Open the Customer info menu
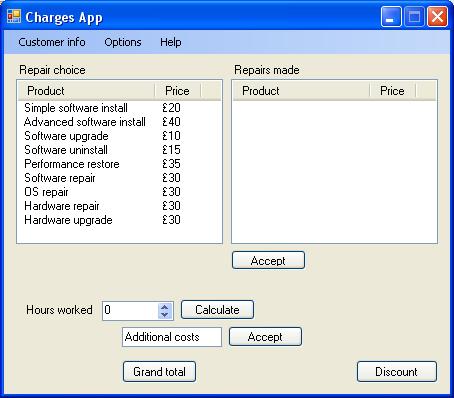The height and width of the screenshot is (398, 454). click(x=52, y=42)
